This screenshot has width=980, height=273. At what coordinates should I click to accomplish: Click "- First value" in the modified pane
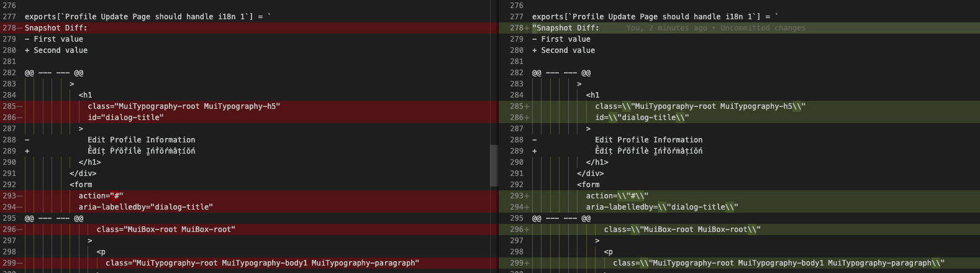coord(561,39)
